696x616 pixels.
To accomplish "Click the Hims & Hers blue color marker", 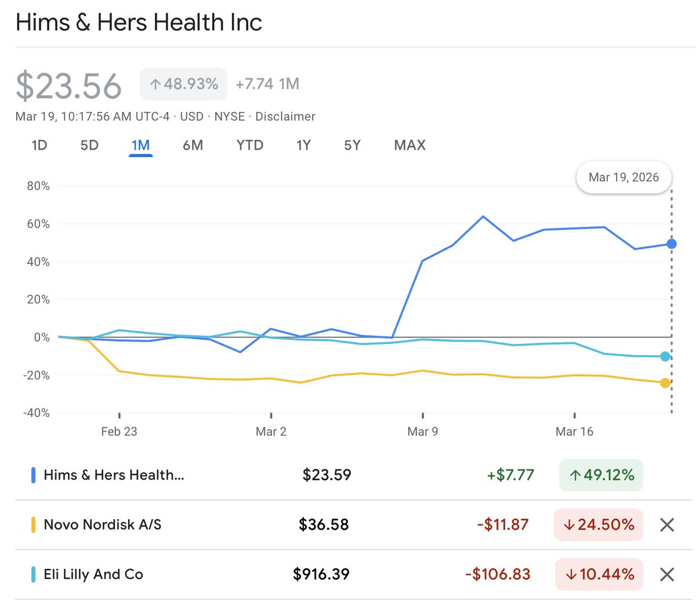I will 33,476.
